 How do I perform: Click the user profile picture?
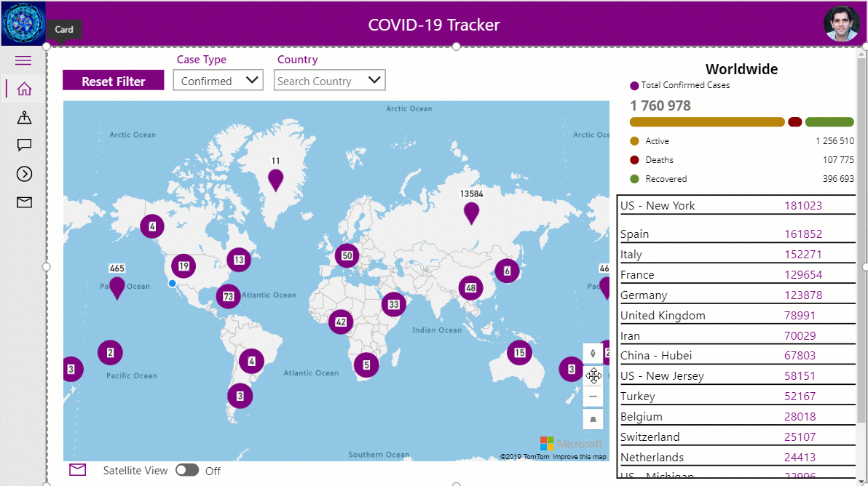tap(841, 24)
